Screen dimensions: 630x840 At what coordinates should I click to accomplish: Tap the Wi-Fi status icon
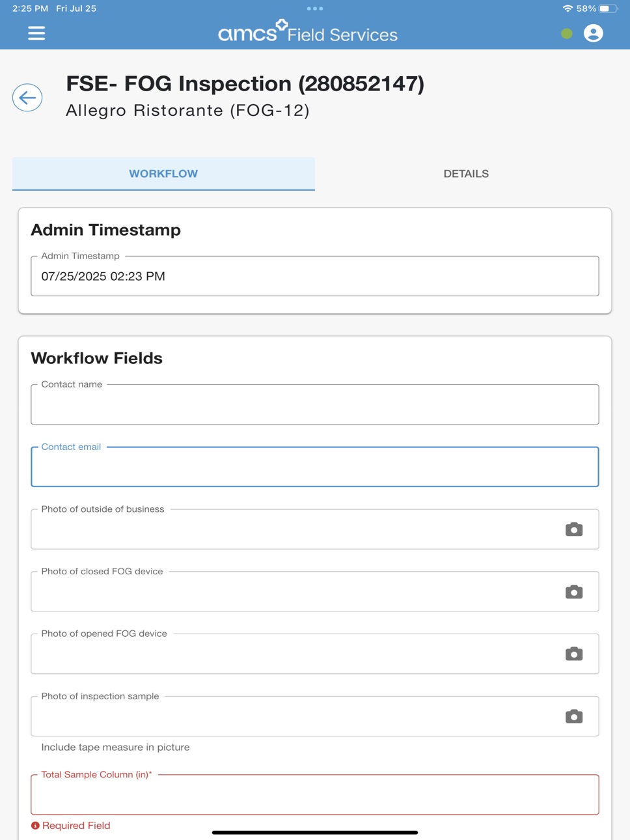coord(568,8)
